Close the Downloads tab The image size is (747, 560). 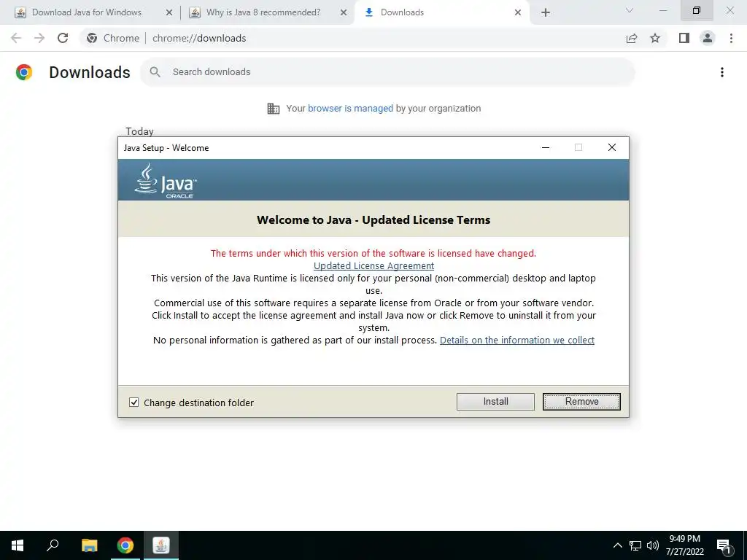[517, 12]
